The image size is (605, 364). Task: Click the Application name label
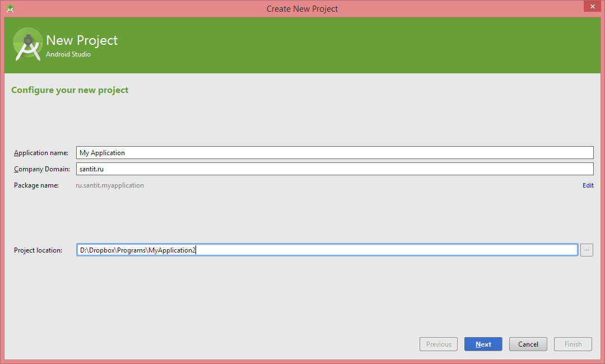click(41, 153)
